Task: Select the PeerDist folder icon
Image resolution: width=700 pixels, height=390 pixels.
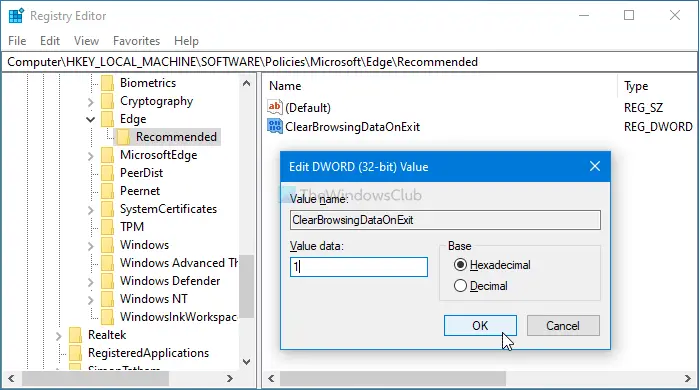Action: (108, 173)
